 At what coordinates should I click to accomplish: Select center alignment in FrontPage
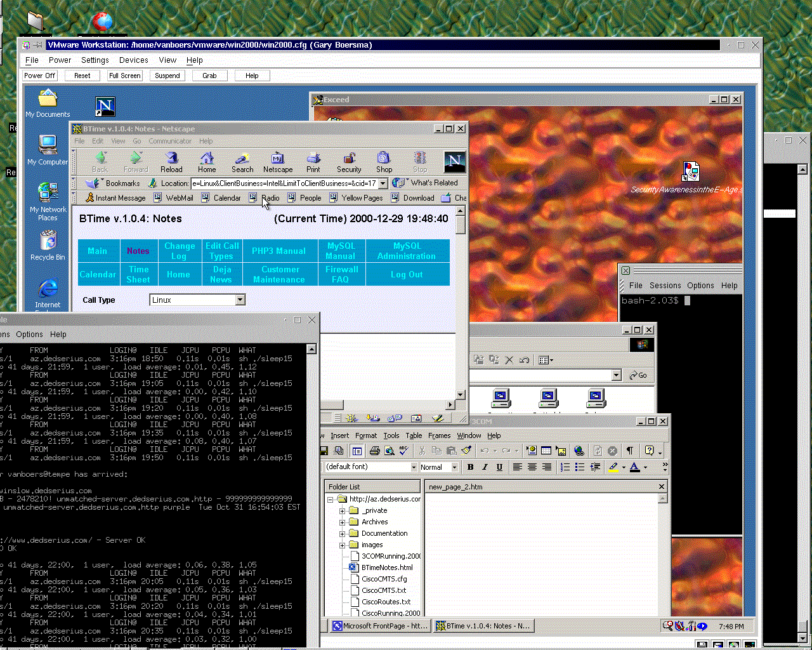pyautogui.click(x=532, y=467)
